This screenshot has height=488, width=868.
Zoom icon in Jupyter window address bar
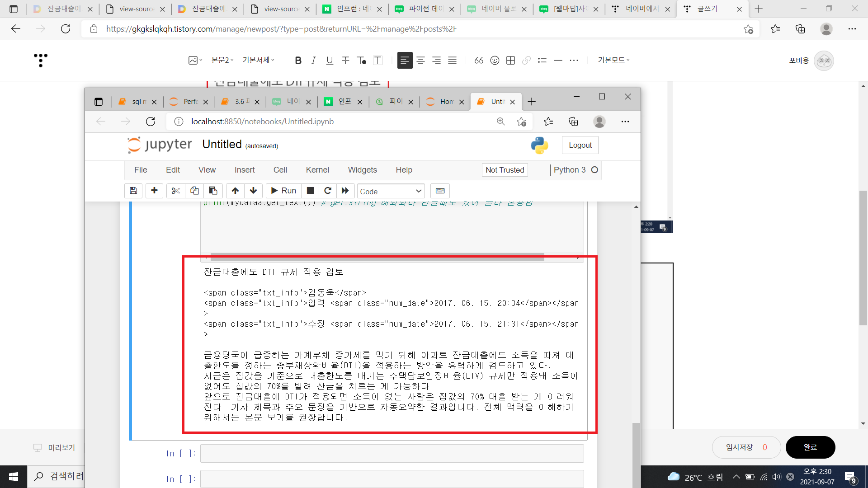500,122
